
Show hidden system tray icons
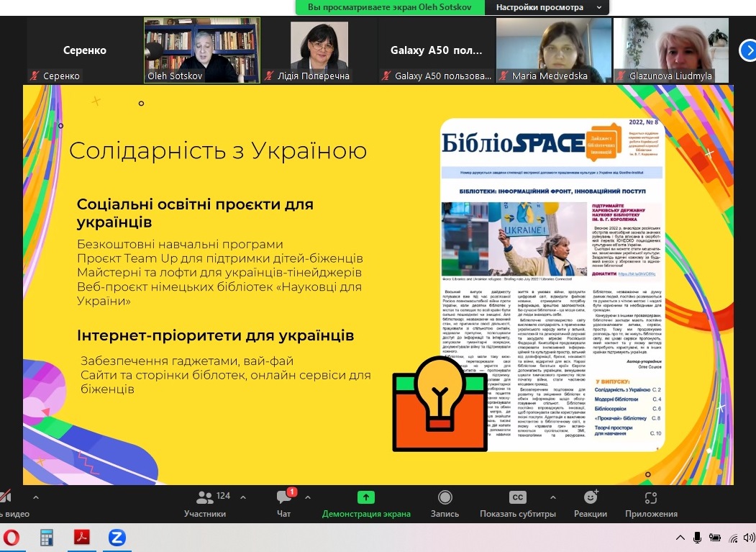click(680, 538)
